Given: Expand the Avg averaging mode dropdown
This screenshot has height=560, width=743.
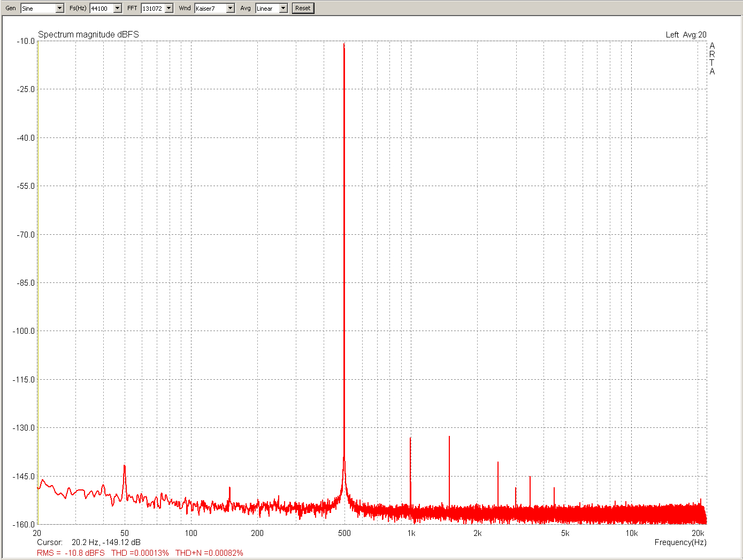Looking at the screenshot, I should [284, 8].
